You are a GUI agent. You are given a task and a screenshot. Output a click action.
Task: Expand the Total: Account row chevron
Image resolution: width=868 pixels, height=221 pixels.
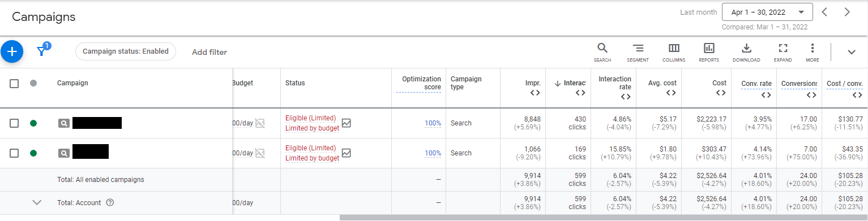tap(37, 203)
